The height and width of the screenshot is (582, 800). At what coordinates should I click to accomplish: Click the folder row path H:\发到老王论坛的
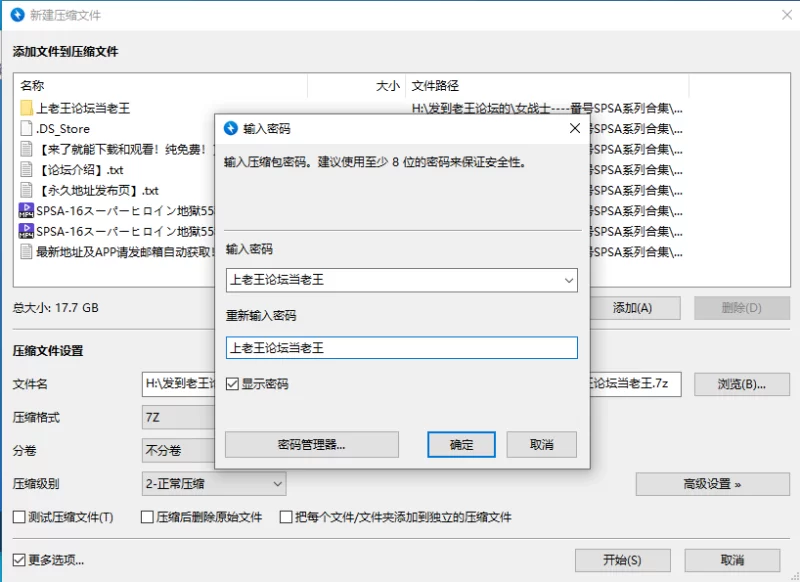pyautogui.click(x=547, y=108)
